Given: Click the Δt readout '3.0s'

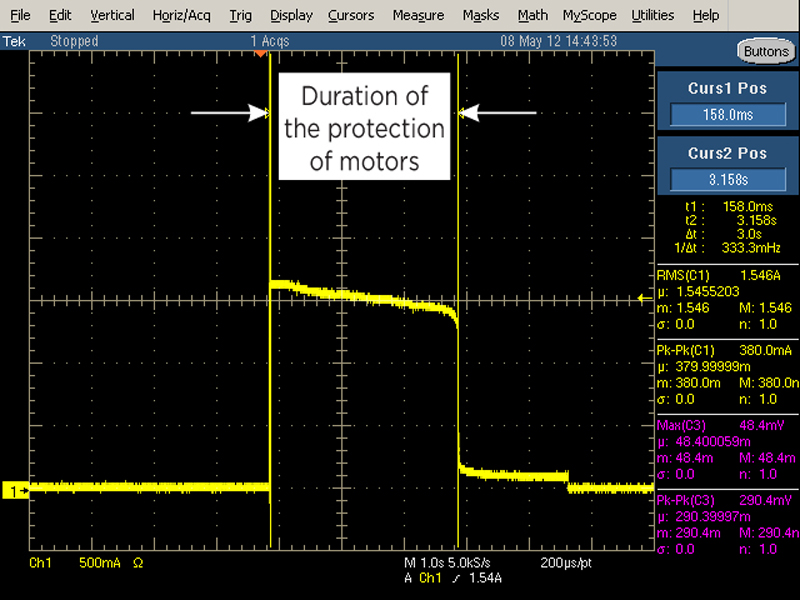Looking at the screenshot, I should [x=749, y=234].
